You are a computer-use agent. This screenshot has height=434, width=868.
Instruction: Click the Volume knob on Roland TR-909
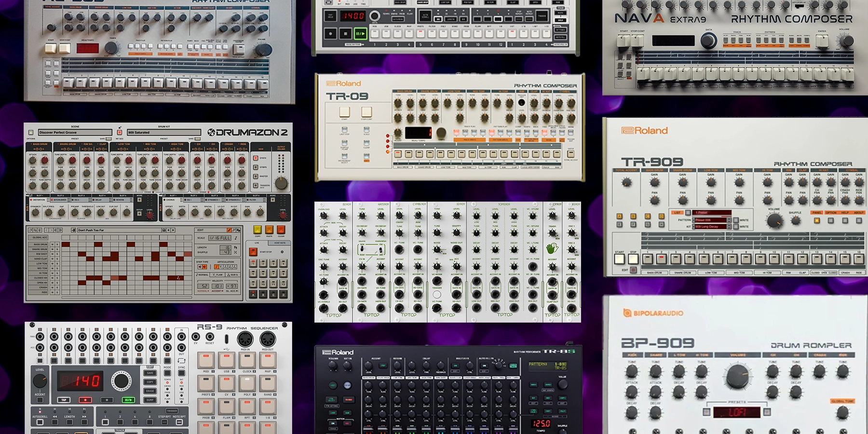[x=774, y=220]
